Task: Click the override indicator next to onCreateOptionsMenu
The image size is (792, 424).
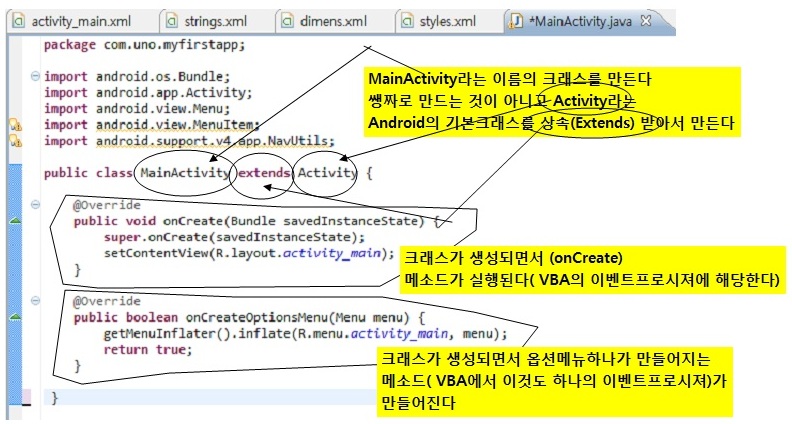Action: [x=16, y=317]
